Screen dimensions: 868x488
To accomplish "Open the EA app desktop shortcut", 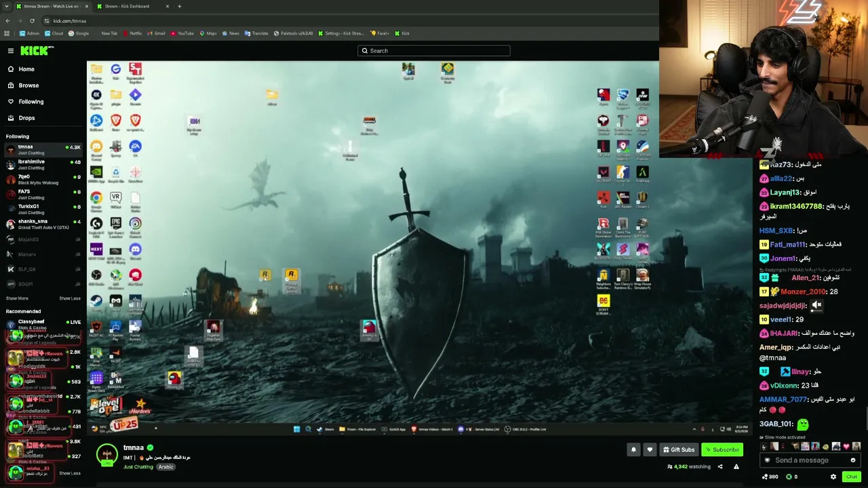I will tap(135, 148).
